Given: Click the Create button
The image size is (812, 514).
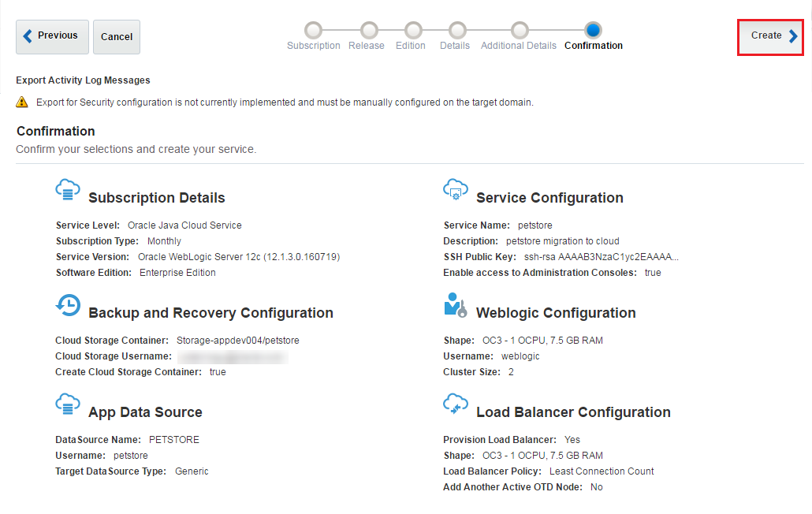Looking at the screenshot, I should pyautogui.click(x=770, y=37).
